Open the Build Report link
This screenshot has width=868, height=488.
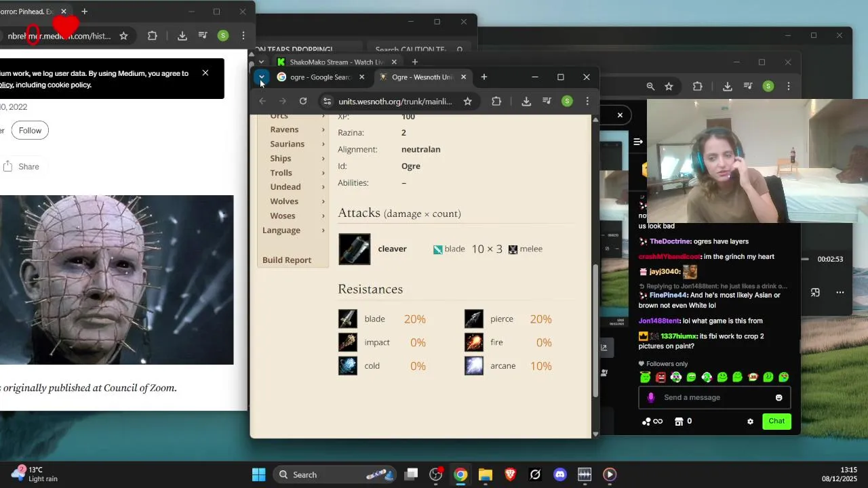click(287, 260)
